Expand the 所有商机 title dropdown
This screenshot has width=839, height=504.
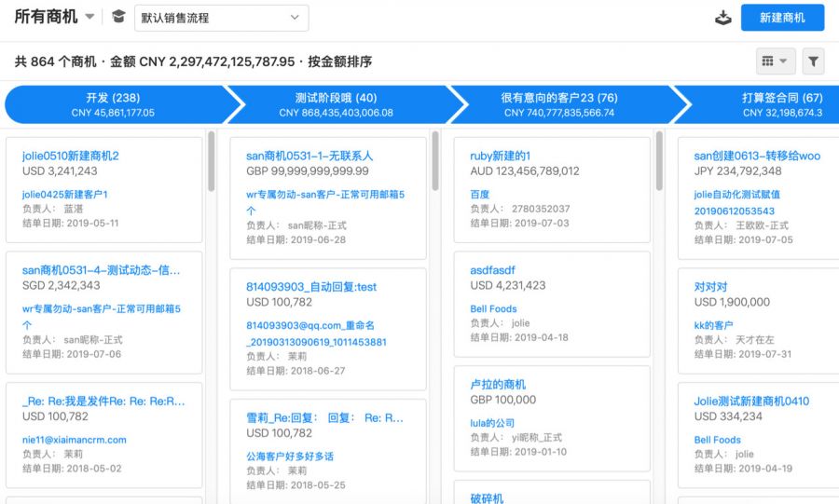(x=89, y=17)
